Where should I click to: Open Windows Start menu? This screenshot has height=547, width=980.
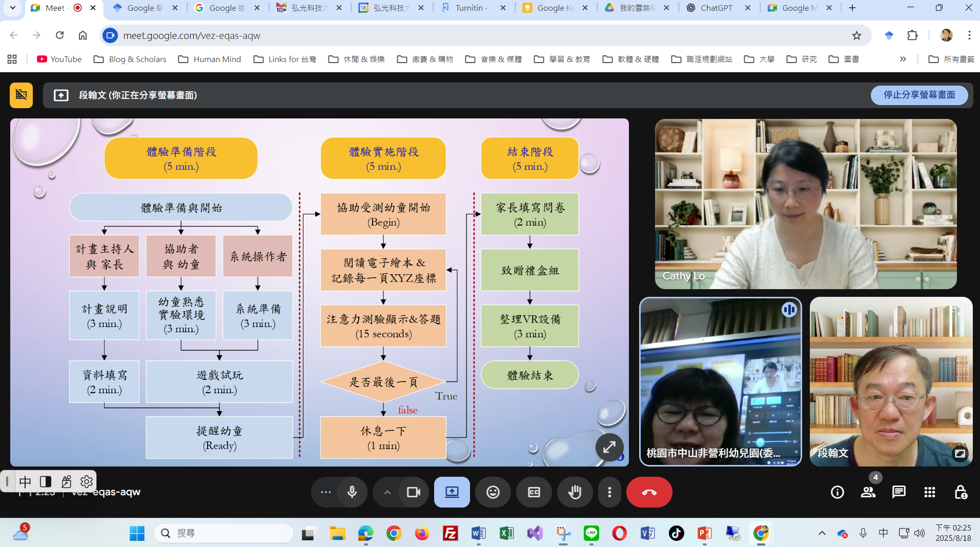coord(137,534)
